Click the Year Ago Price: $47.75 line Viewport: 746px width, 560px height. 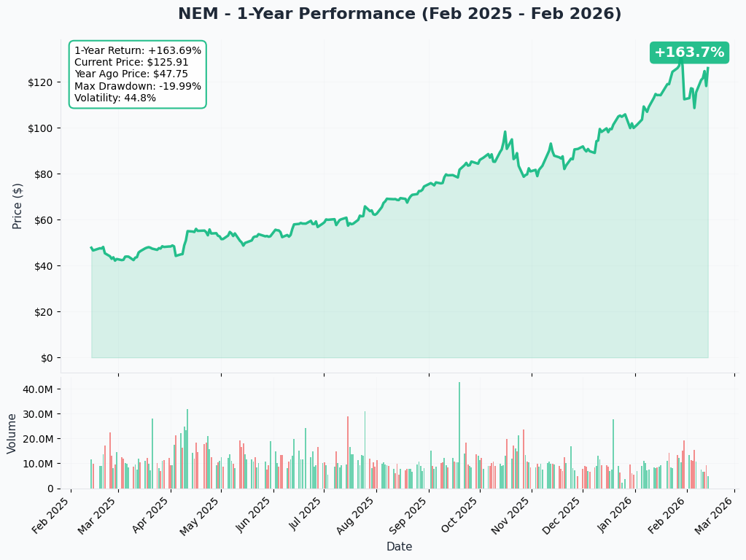(131, 74)
